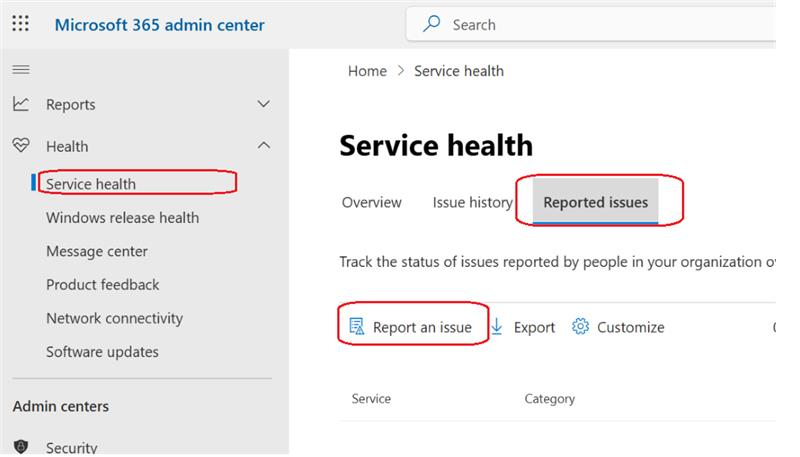800x457 pixels.
Task: Open Service health in sidebar
Action: coord(91,184)
